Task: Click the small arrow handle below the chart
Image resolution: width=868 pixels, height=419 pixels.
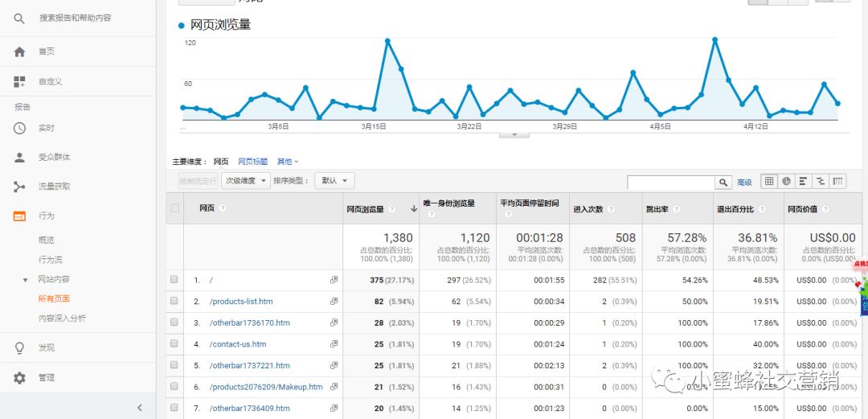Action: coord(514,134)
